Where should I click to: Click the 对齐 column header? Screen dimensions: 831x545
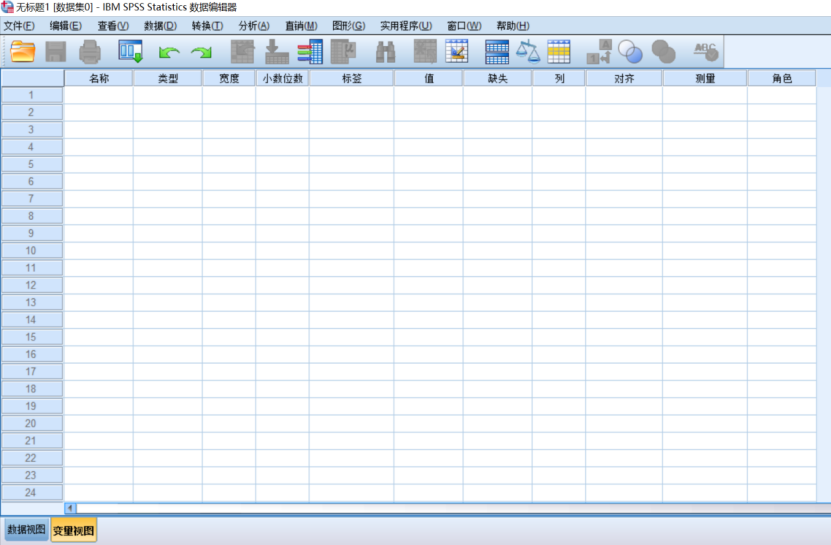pos(624,78)
